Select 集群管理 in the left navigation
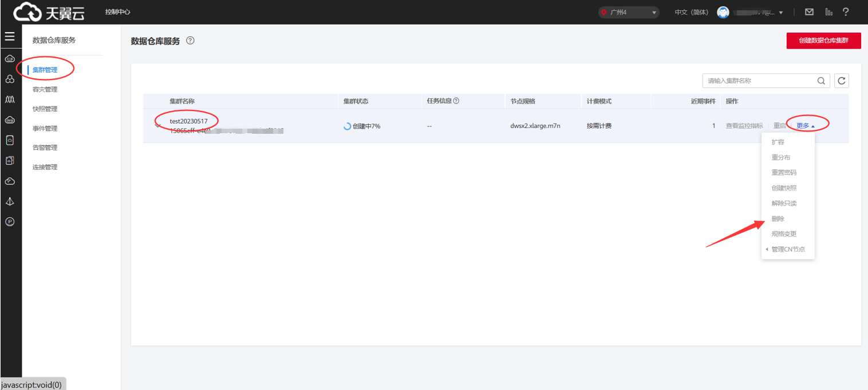 pyautogui.click(x=45, y=70)
